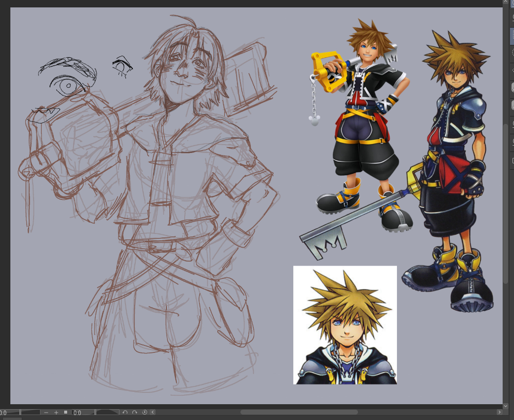Rotate the canvas right
This screenshot has height=420, width=514.
pos(134,412)
